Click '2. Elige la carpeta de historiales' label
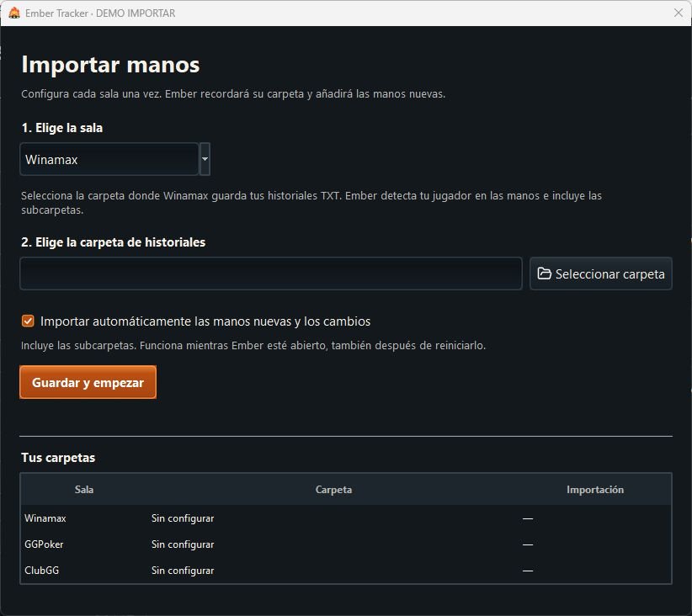Viewport: 692px width, 616px height. pos(114,242)
